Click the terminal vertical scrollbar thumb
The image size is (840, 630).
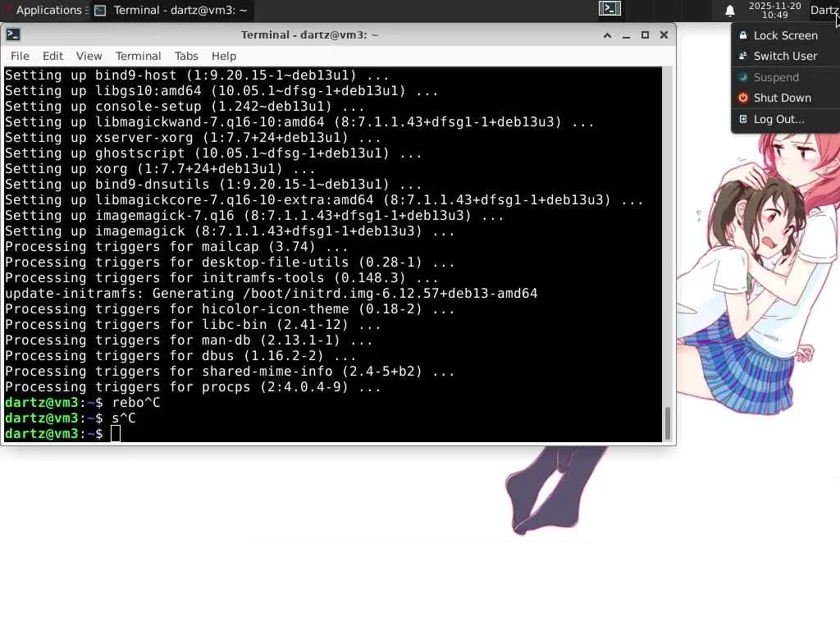click(668, 423)
